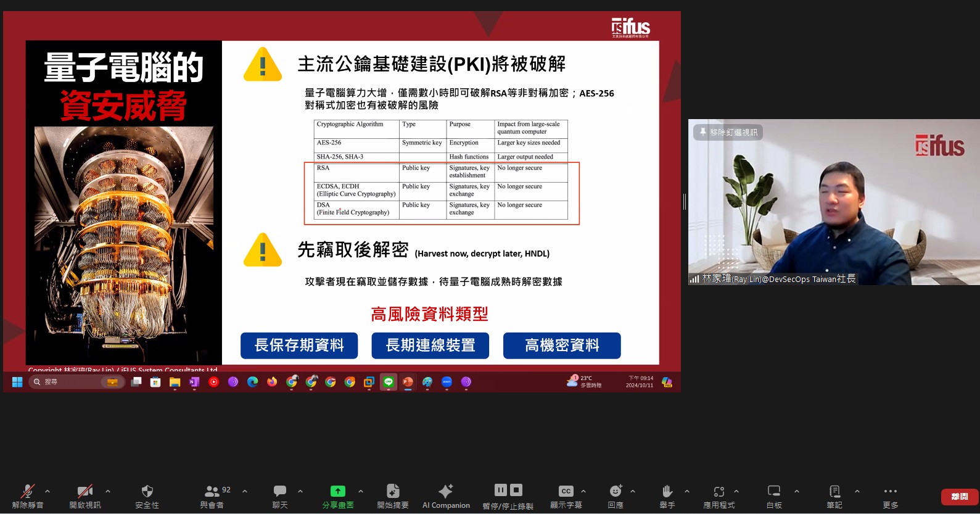
Task: Click Remove Pin (移除釘選視訊) on the video
Action: coord(728,133)
